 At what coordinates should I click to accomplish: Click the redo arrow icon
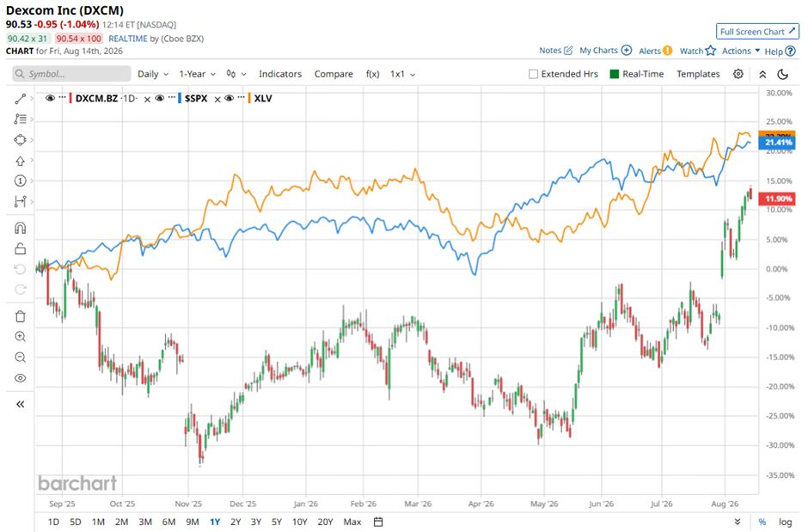(20, 290)
